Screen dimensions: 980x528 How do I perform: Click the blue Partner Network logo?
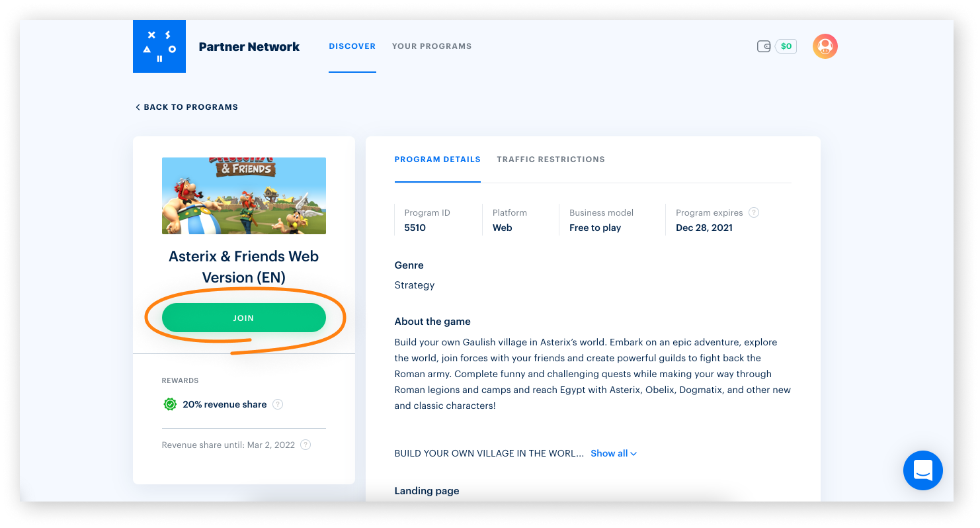click(x=159, y=46)
